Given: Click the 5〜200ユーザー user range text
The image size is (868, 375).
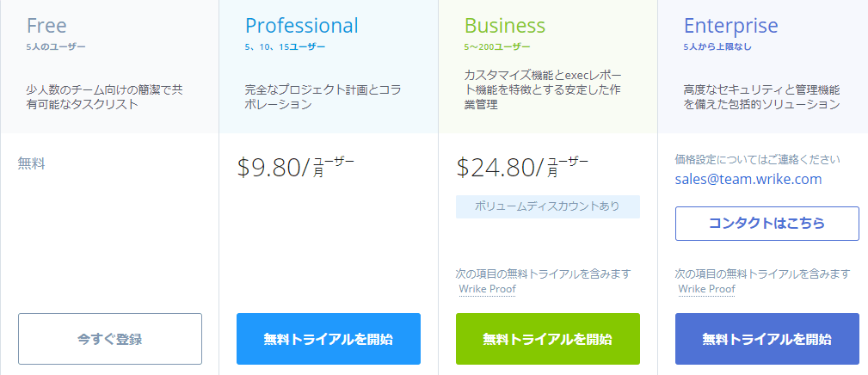Looking at the screenshot, I should (497, 47).
